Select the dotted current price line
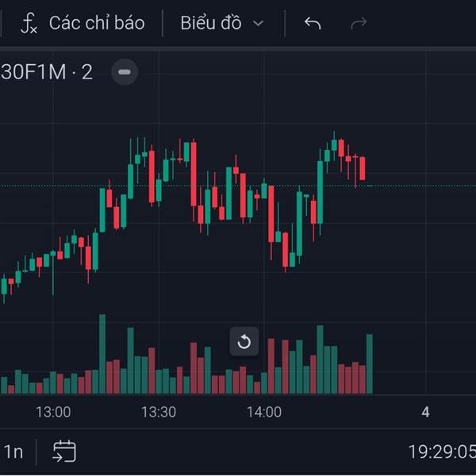Viewport: 476px width, 476px height. tap(238, 186)
